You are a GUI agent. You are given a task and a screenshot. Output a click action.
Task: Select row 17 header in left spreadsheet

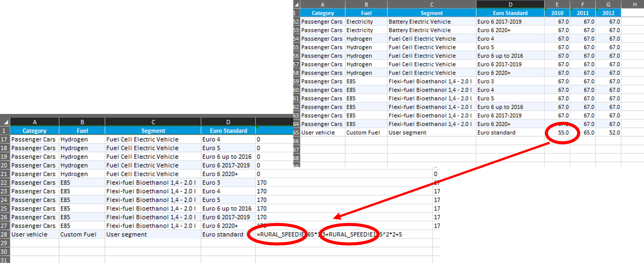click(4, 139)
